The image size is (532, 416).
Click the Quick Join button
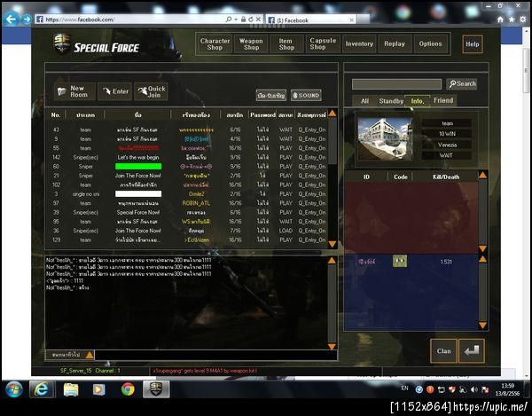coord(152,91)
